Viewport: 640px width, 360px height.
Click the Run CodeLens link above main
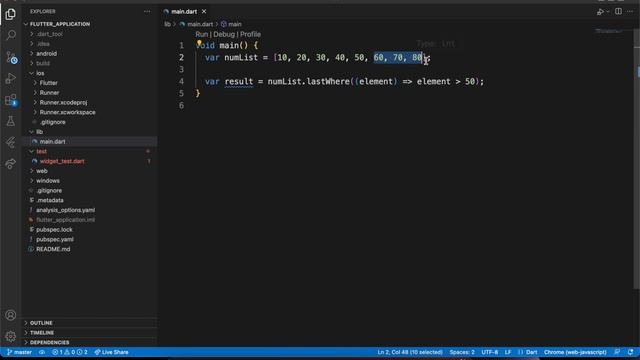click(x=202, y=34)
